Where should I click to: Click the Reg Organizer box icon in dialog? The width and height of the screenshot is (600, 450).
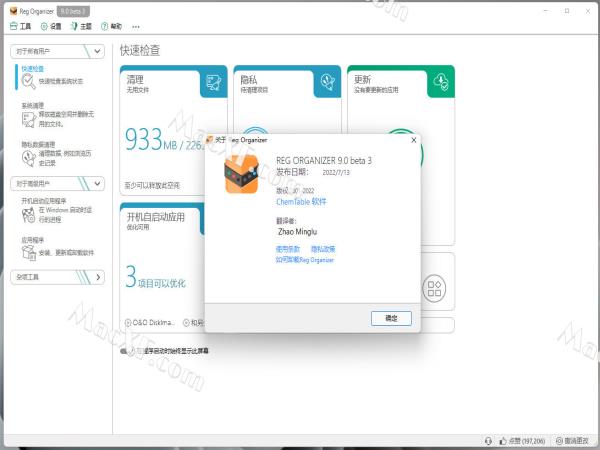click(241, 174)
